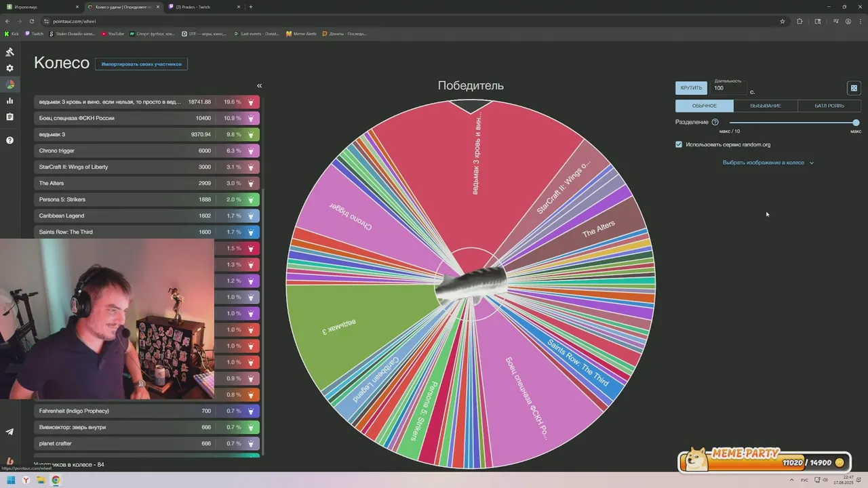Click the Caribbean Legend row name
Viewport: 868px width, 488px height.
[62, 216]
